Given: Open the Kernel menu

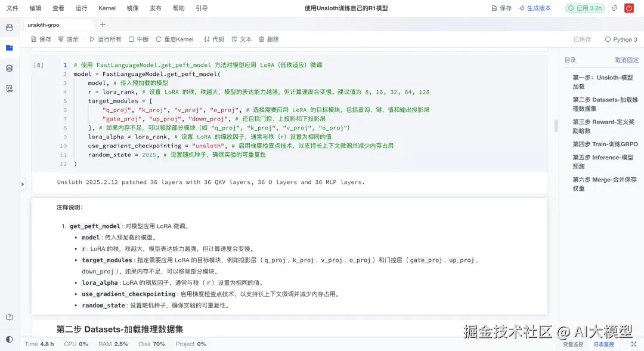Looking at the screenshot, I should point(107,8).
